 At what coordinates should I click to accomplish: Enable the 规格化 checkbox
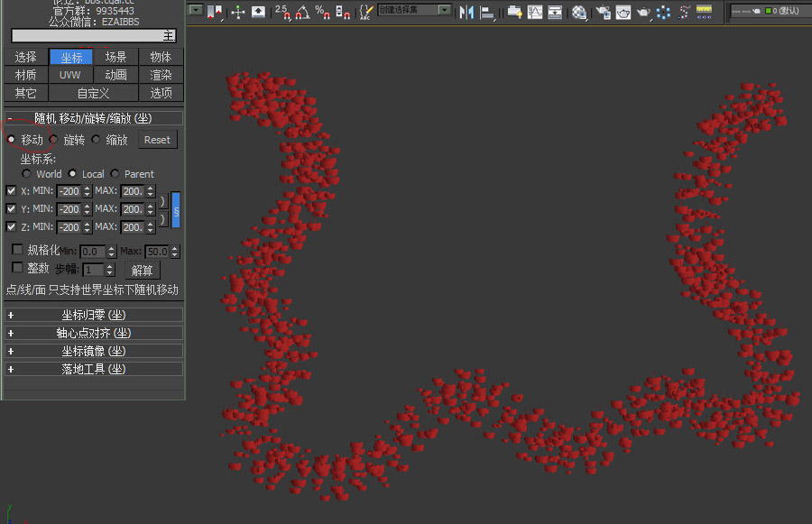pos(17,250)
